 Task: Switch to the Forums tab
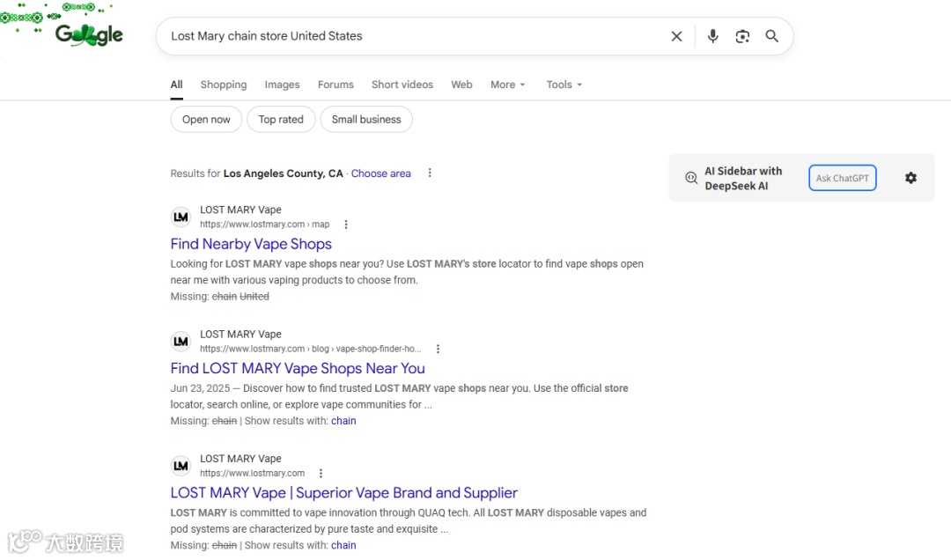(x=335, y=85)
